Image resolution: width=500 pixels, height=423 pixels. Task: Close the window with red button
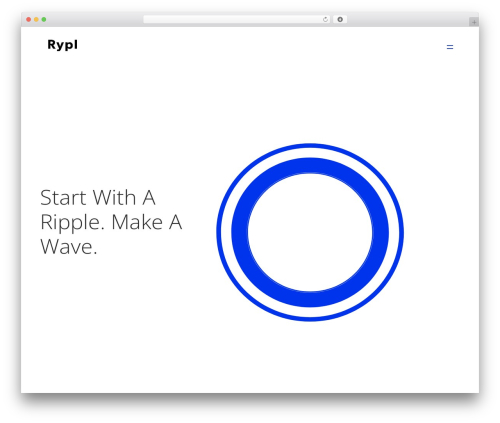(29, 19)
